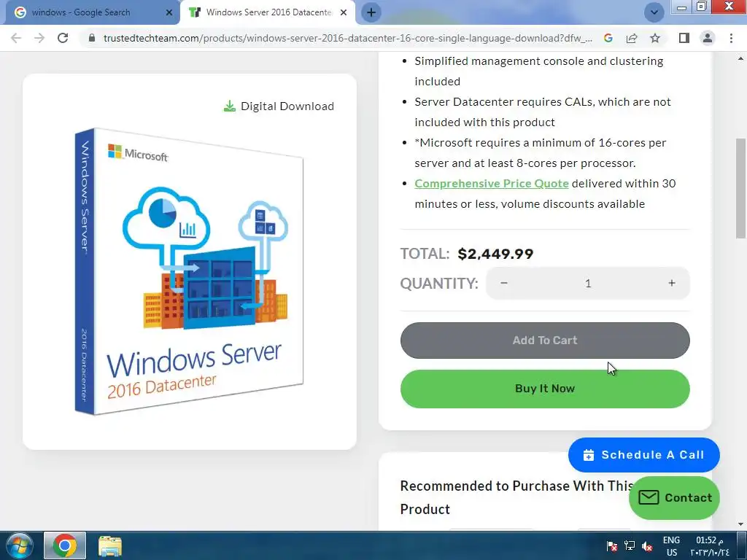Close the Windows Server 2016 Datacenter tab
The image size is (747, 560).
coord(344,13)
